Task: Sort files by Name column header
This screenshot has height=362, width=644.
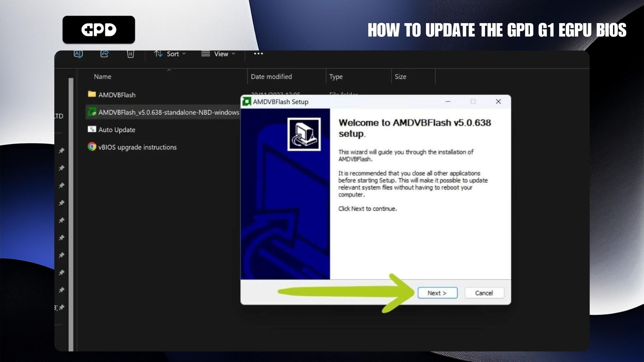Action: pos(103,77)
